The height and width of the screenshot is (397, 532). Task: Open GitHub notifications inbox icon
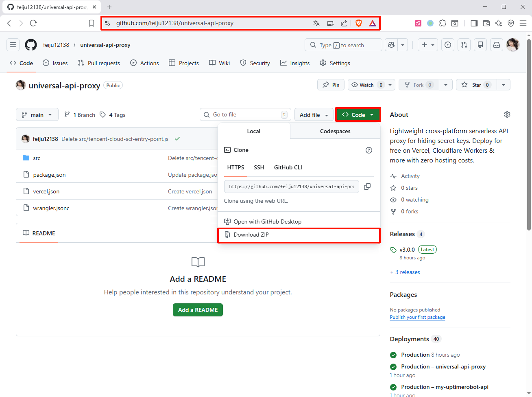(497, 45)
